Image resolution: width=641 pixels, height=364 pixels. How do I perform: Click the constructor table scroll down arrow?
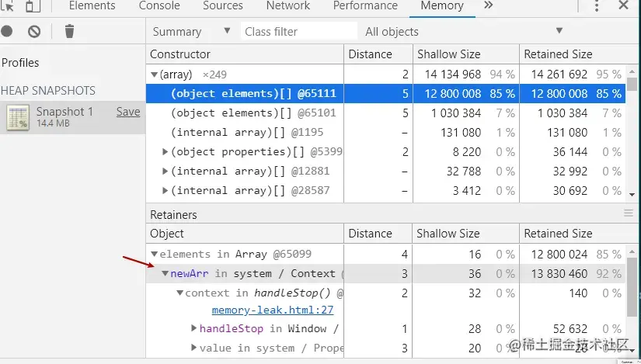(x=632, y=196)
